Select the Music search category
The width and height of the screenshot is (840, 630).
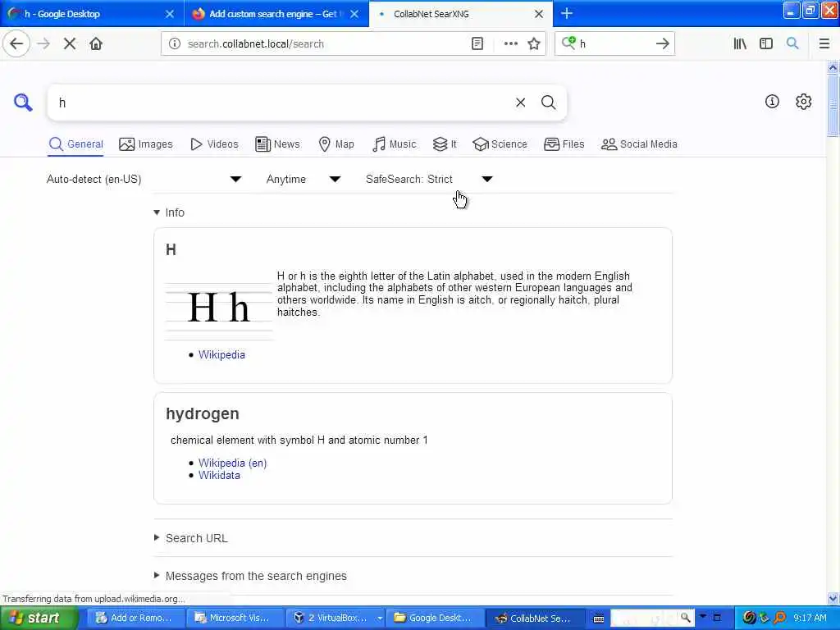tap(394, 144)
